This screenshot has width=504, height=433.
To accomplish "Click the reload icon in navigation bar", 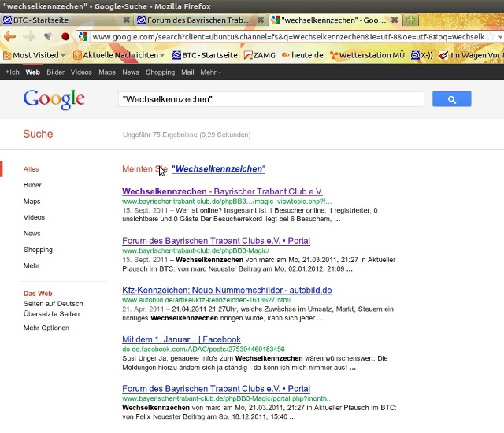I will (48, 37).
